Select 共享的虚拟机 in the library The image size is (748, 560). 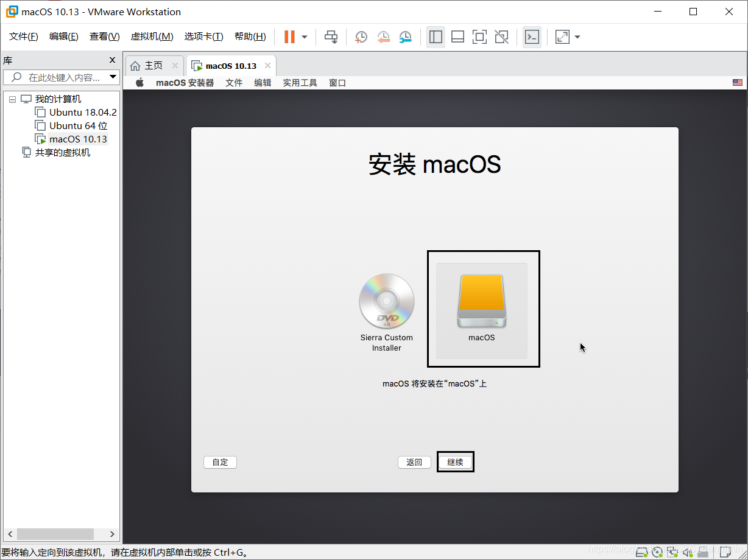pyautogui.click(x=62, y=152)
